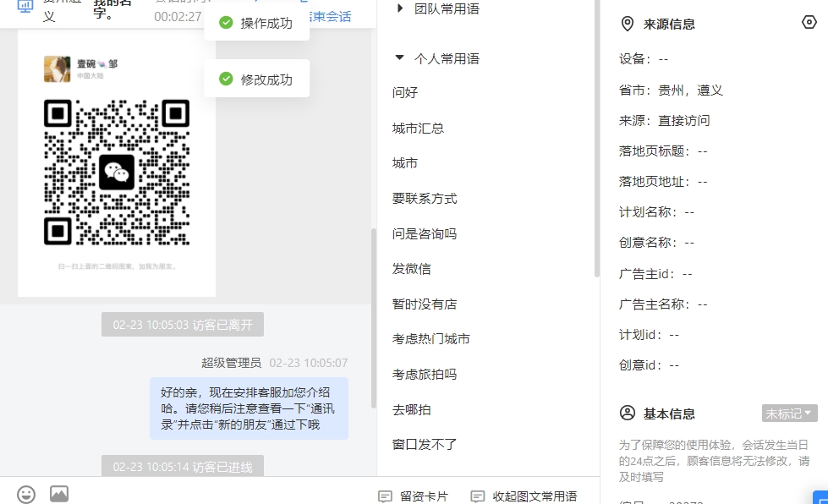Screen dimensions: 828x504
Task: Click the chat history scrollbar
Action: 374,318
